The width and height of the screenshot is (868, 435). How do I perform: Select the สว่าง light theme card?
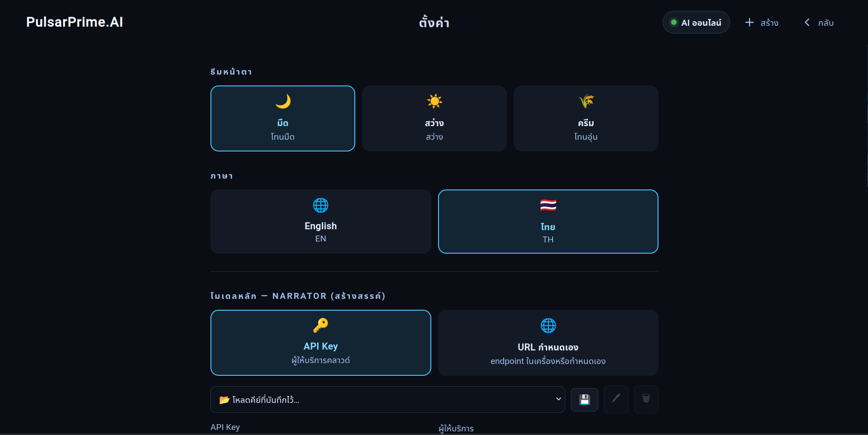click(x=434, y=118)
